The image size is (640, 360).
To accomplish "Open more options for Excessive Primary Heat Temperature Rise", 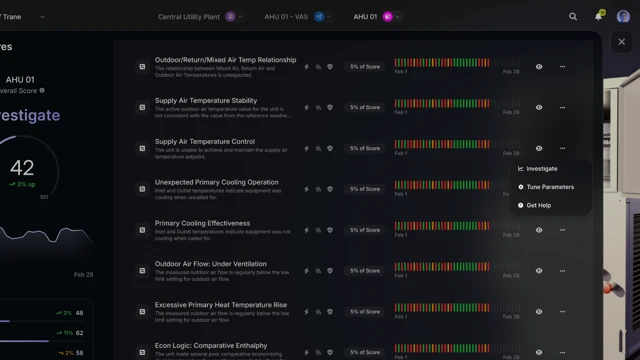I will [562, 311].
